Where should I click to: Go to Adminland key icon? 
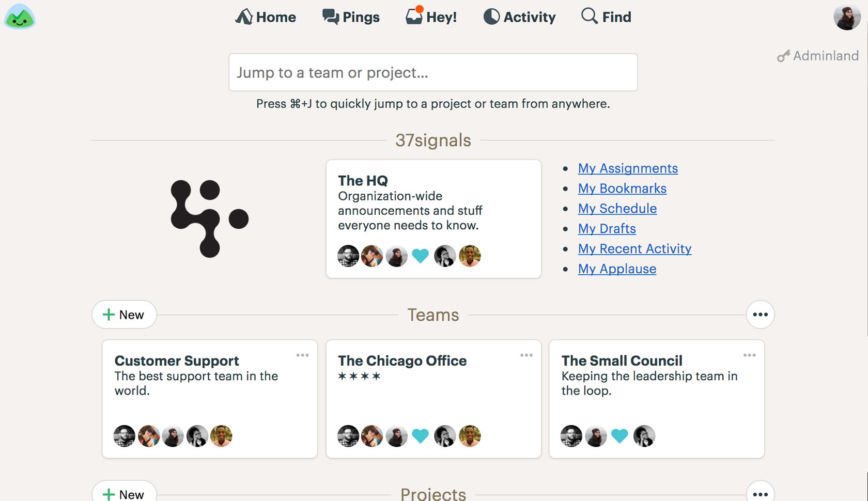784,56
